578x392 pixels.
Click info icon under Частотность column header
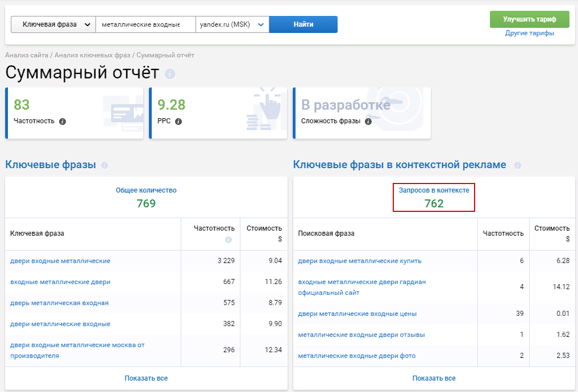(x=228, y=240)
